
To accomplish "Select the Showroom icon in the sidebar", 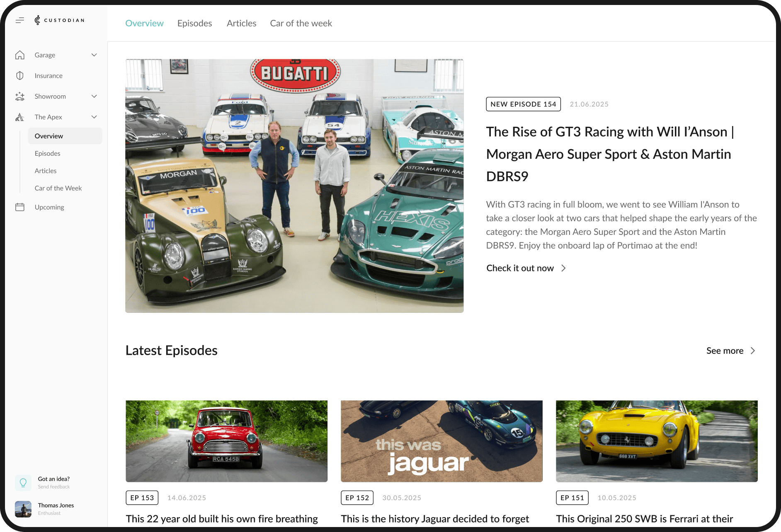I will coord(20,96).
